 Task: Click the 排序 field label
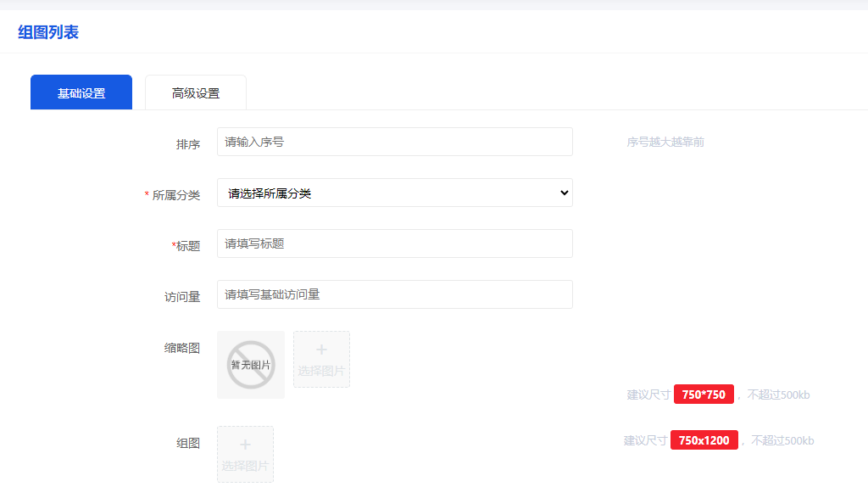click(x=187, y=144)
